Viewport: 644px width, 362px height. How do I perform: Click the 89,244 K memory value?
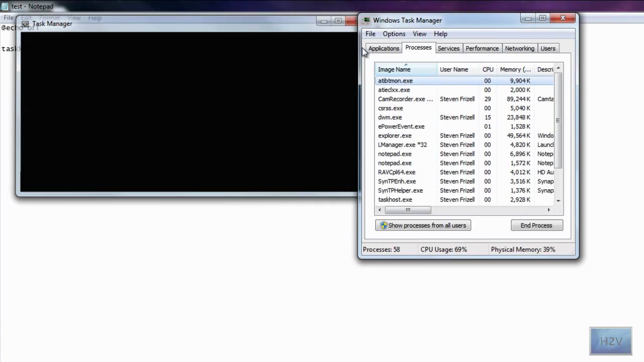519,99
